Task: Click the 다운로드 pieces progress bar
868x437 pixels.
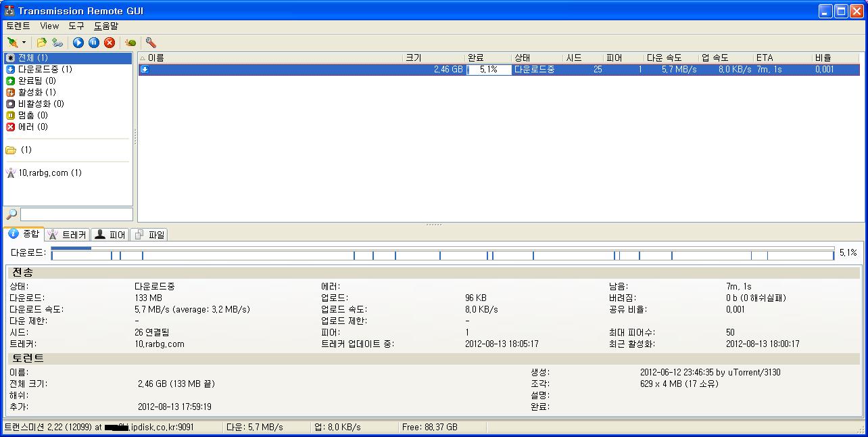Action: point(443,254)
